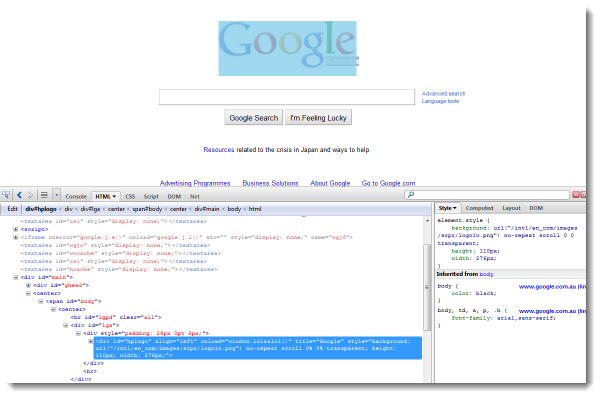601x398 pixels.
Task: Click the I'm Feeling Lucky button
Action: coord(318,118)
